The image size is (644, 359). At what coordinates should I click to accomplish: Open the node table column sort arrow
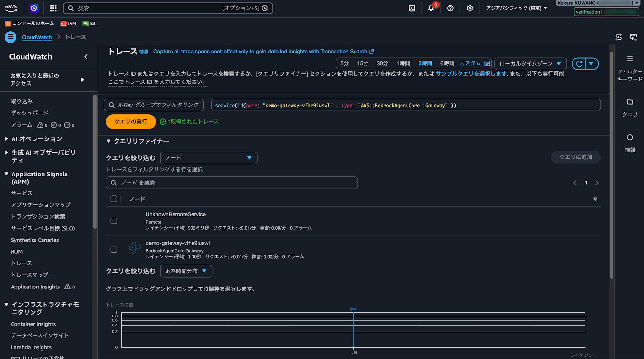[595, 199]
